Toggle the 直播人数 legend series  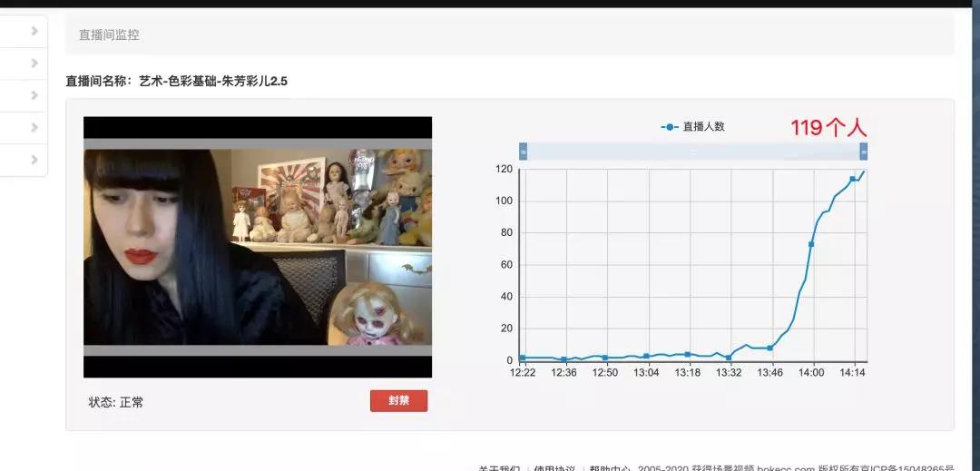[x=692, y=127]
